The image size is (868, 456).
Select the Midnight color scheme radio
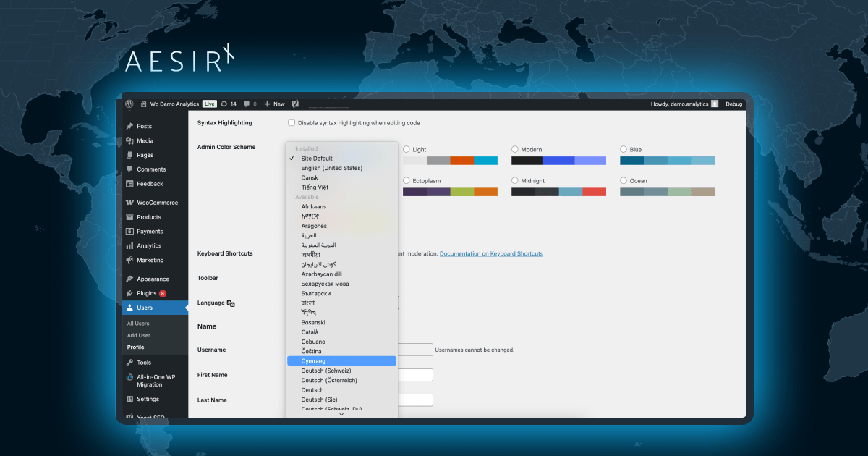pos(515,181)
